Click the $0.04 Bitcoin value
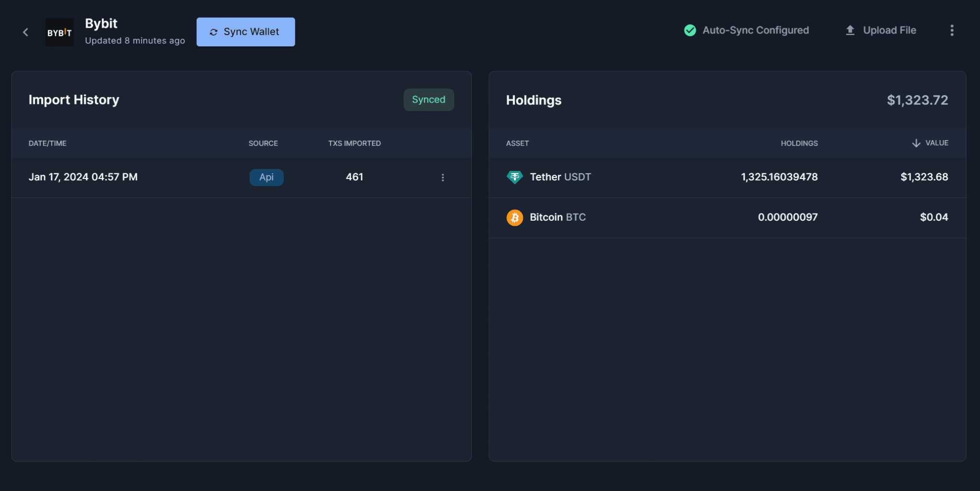 934,217
